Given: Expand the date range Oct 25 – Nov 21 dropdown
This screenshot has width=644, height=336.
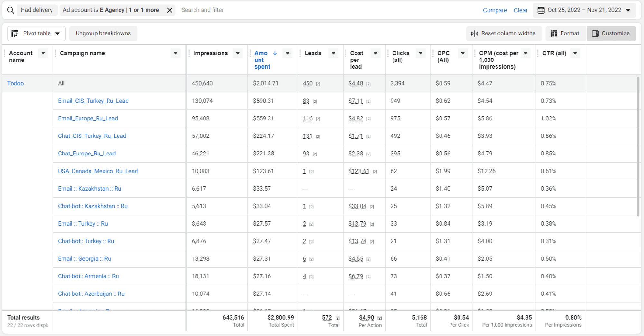Looking at the screenshot, I should click(628, 10).
